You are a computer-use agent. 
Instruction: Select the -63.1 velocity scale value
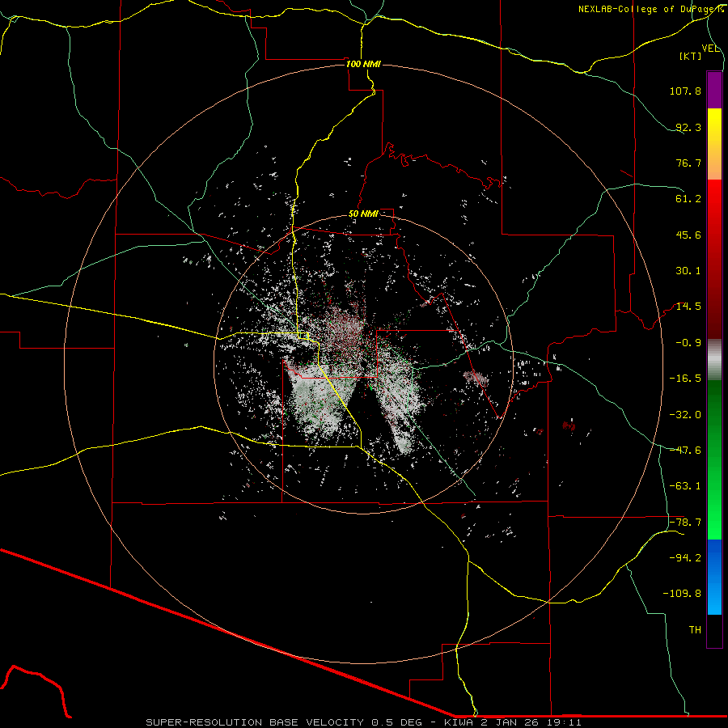pos(685,486)
